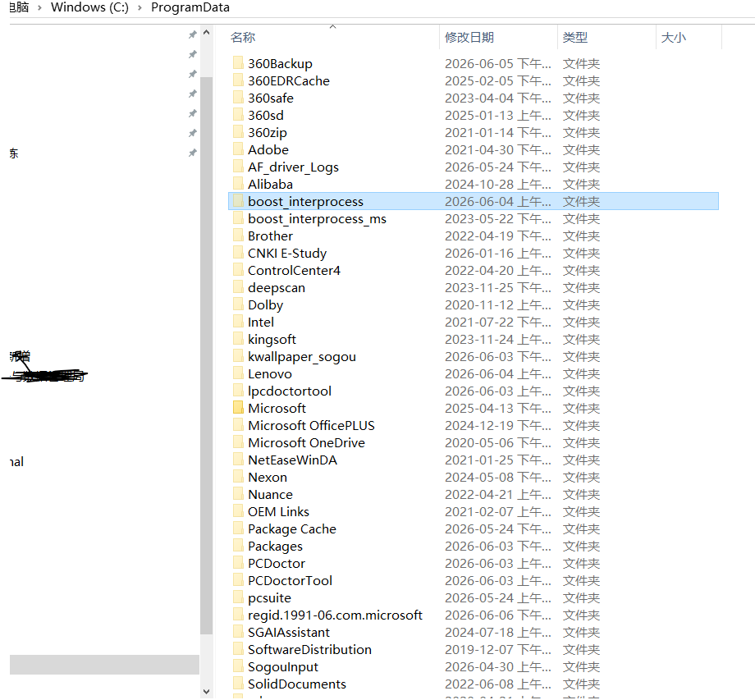Click the Lenovo folder icon
This screenshot has width=755, height=700.
(x=238, y=373)
